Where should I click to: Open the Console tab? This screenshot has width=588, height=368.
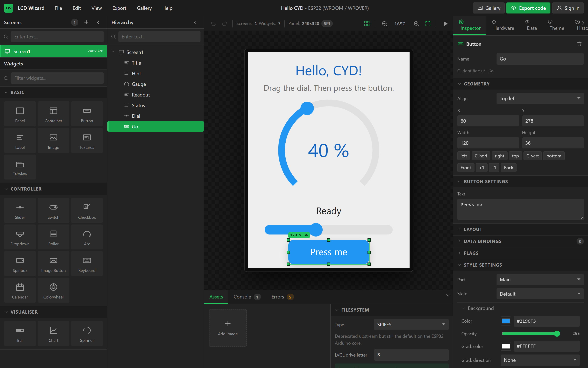[x=247, y=297]
